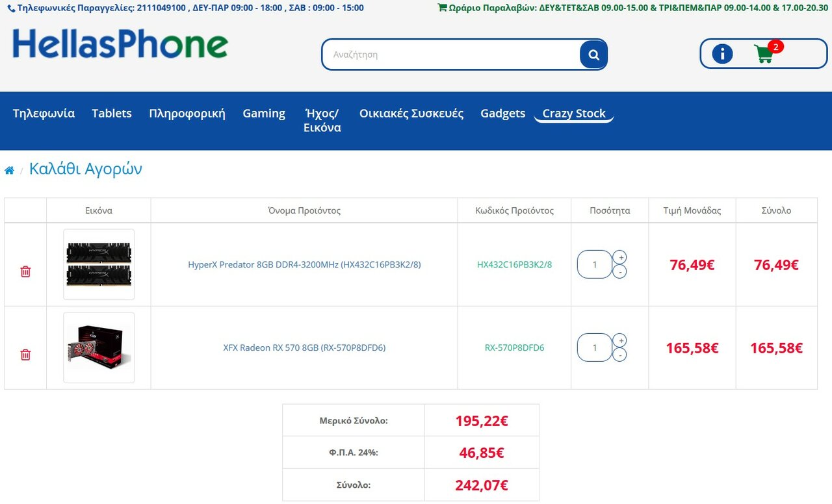Viewport: 832px width, 504px height.
Task: Click cart icon beside Ωράριο Παραλαβών
Action: (x=442, y=8)
